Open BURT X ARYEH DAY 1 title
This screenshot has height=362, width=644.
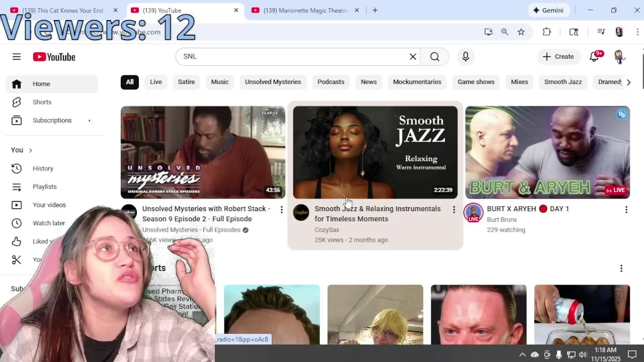tap(528, 209)
